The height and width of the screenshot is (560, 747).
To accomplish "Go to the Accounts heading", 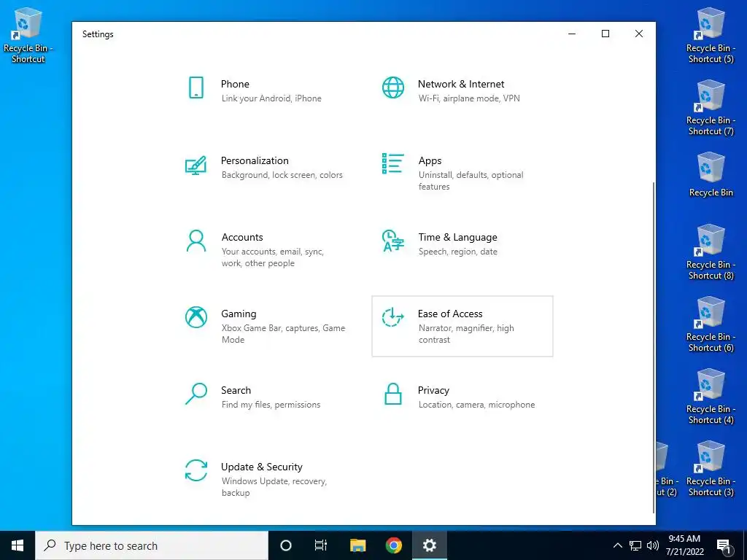I will pos(242,237).
